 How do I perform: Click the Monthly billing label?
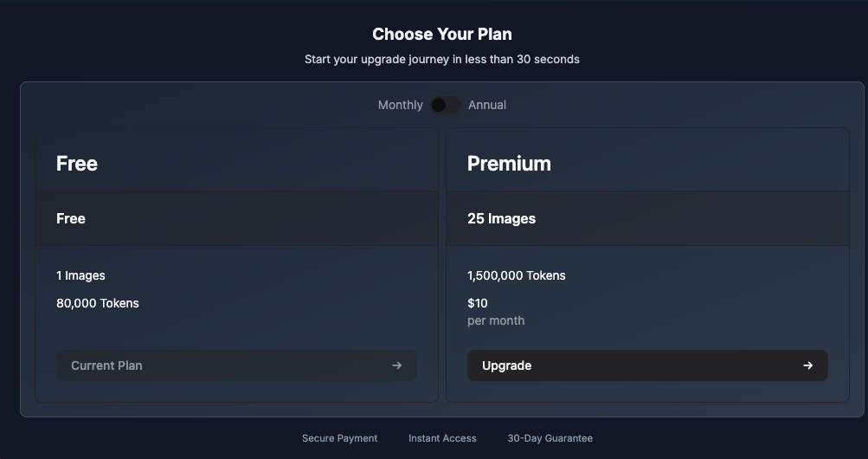point(400,105)
